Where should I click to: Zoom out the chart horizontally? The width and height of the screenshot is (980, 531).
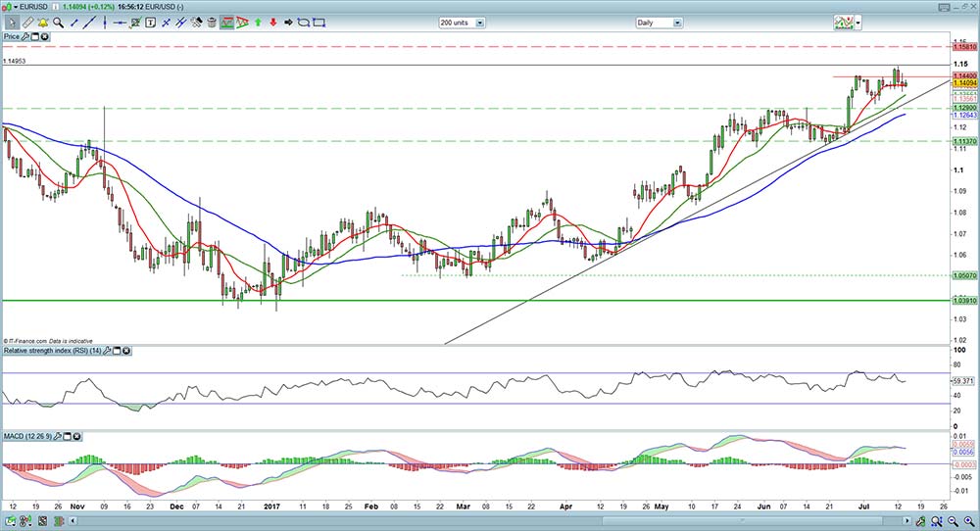(x=953, y=520)
